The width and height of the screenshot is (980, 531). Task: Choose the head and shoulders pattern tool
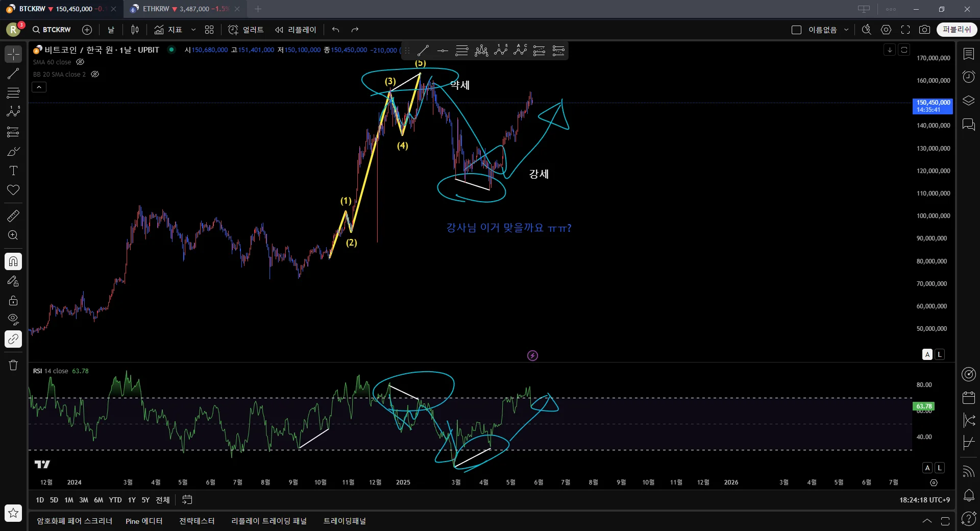coord(481,50)
